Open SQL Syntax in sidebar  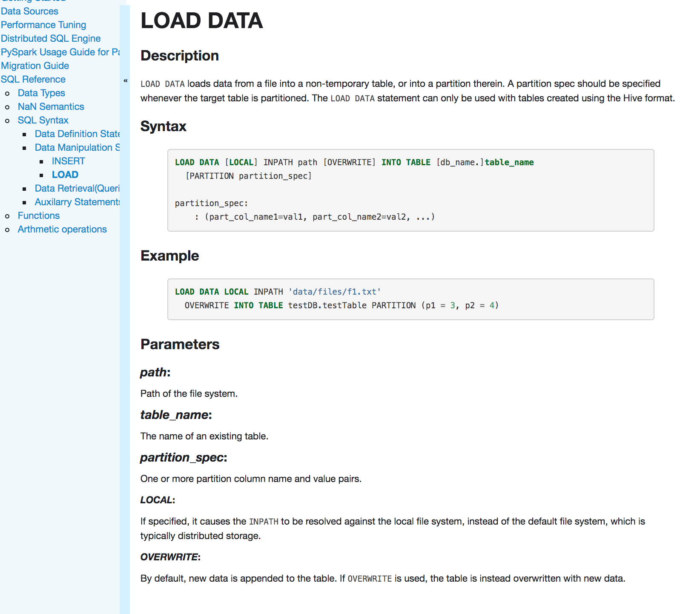click(x=43, y=120)
